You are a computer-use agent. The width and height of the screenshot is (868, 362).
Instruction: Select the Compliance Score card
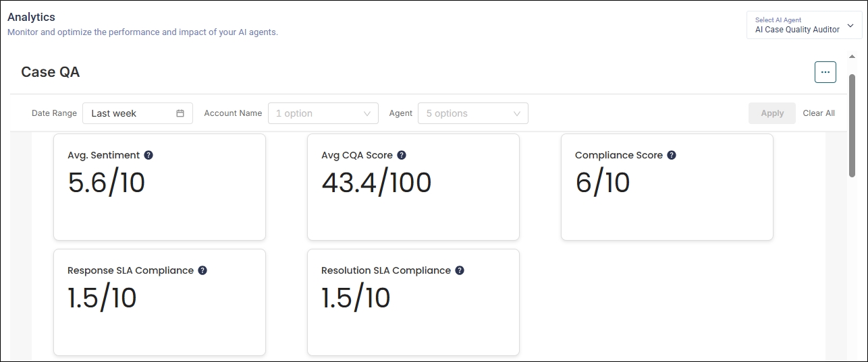click(667, 195)
